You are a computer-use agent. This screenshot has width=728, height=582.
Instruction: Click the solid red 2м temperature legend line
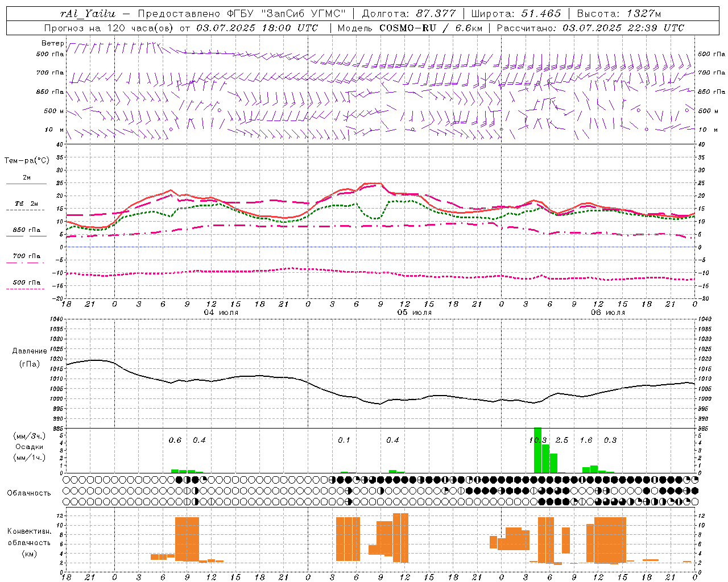[26, 184]
